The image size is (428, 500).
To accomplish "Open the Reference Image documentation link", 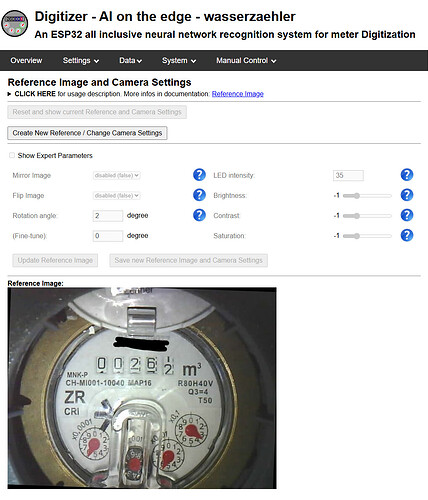I will click(238, 94).
